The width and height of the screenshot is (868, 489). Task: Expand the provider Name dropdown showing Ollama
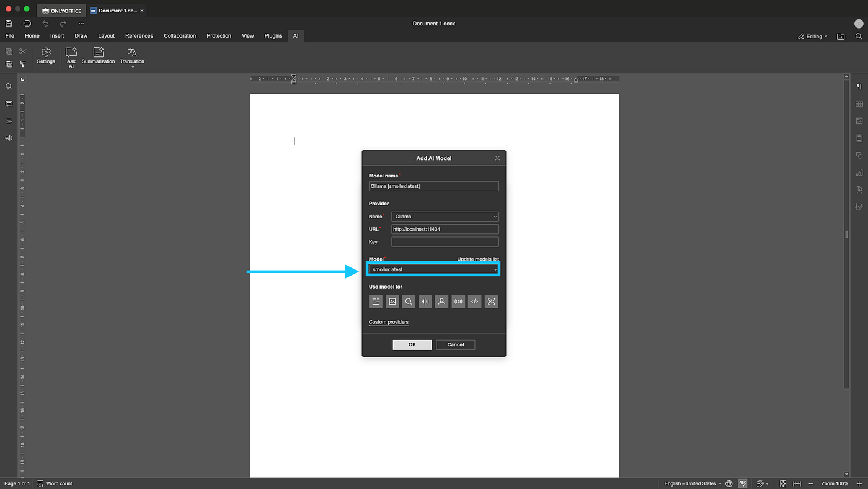[x=445, y=217]
